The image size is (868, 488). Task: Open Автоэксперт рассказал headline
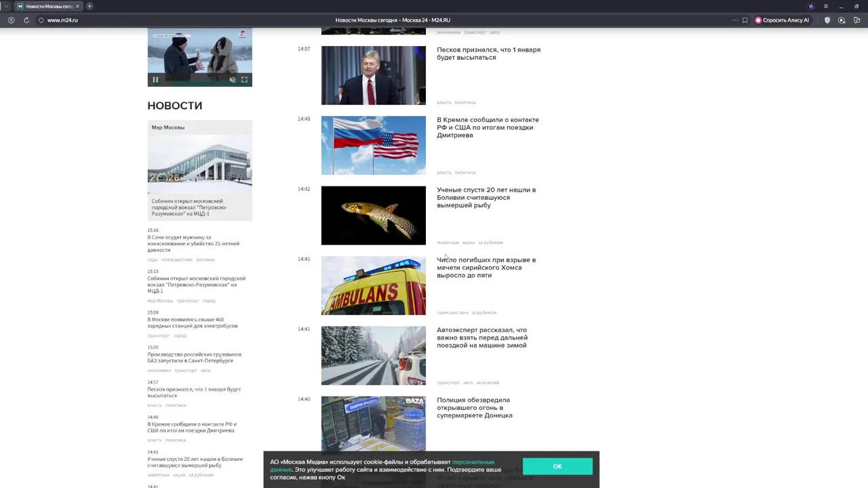pos(482,338)
